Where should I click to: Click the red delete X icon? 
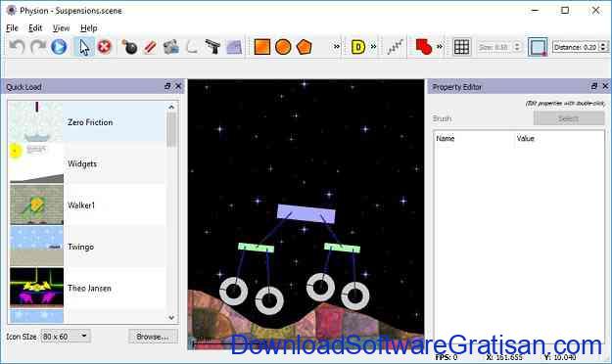[x=105, y=47]
